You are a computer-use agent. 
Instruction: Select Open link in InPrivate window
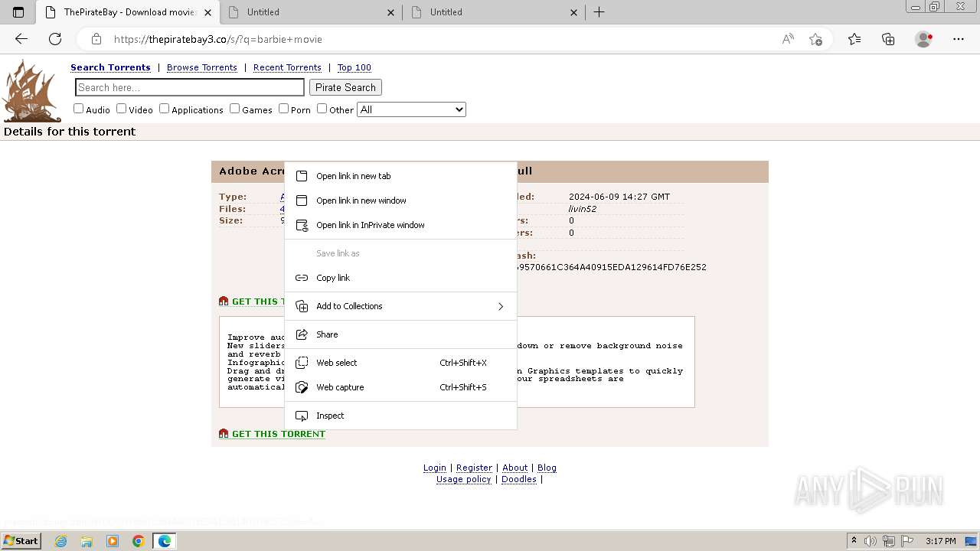point(400,225)
